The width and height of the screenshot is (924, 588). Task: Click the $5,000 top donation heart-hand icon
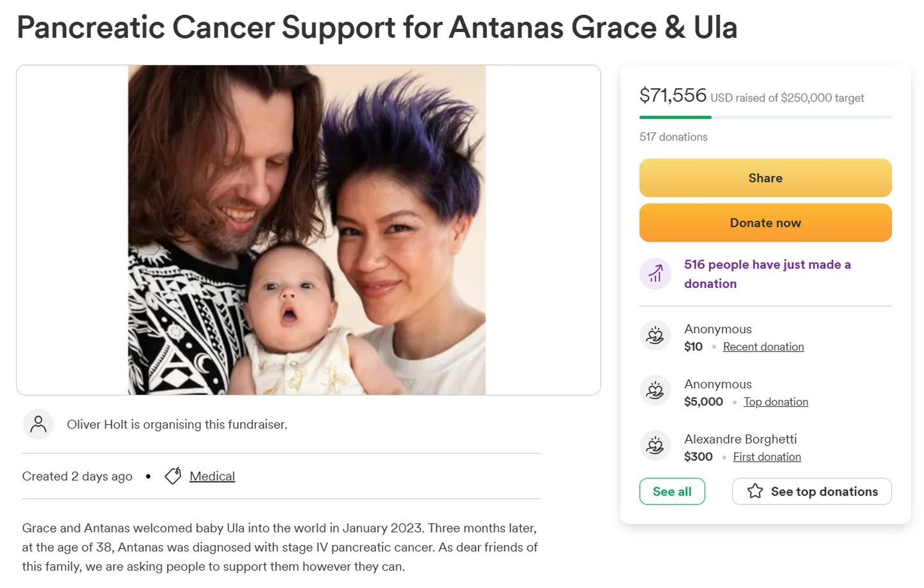click(x=655, y=391)
